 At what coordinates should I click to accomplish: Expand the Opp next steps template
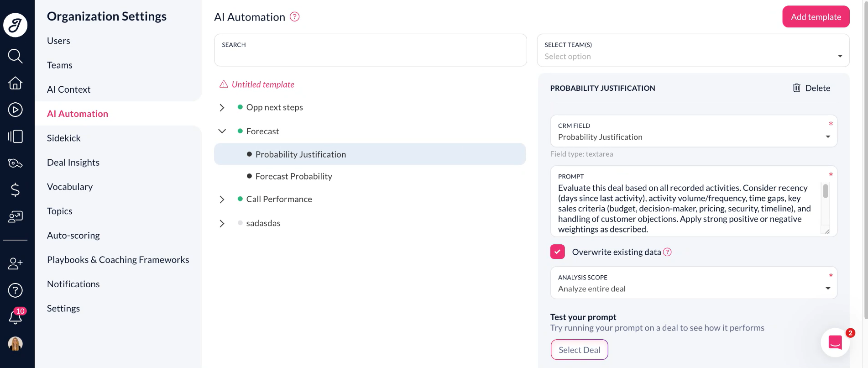(222, 108)
